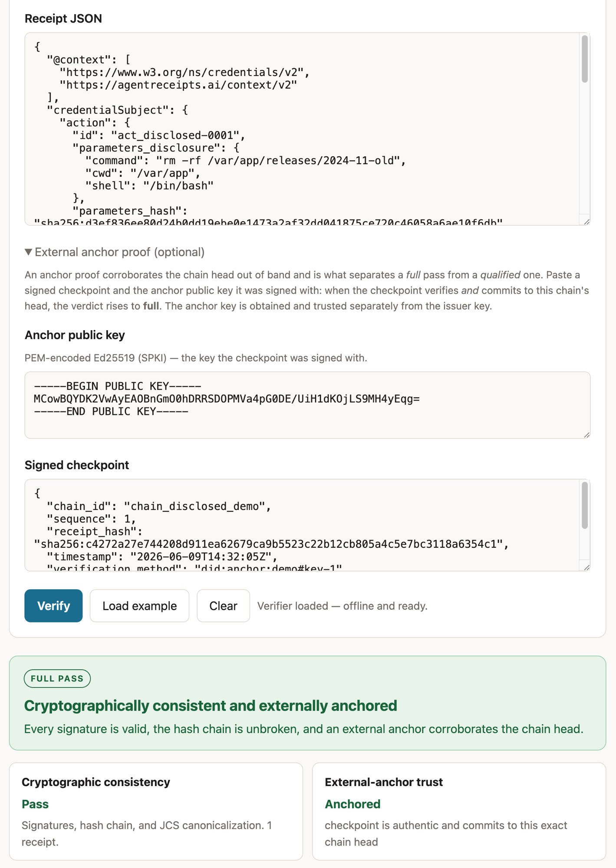Click the Verify button
The height and width of the screenshot is (868, 616).
pos(53,605)
